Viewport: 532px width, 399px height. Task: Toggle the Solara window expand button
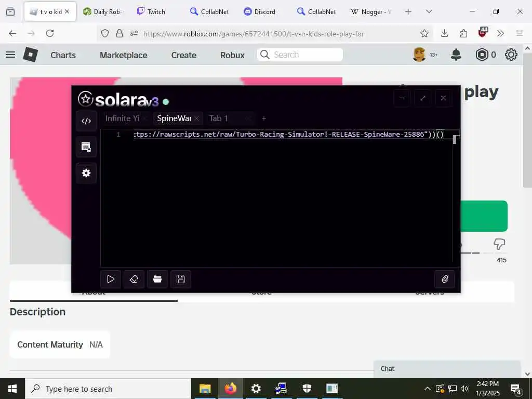423,98
